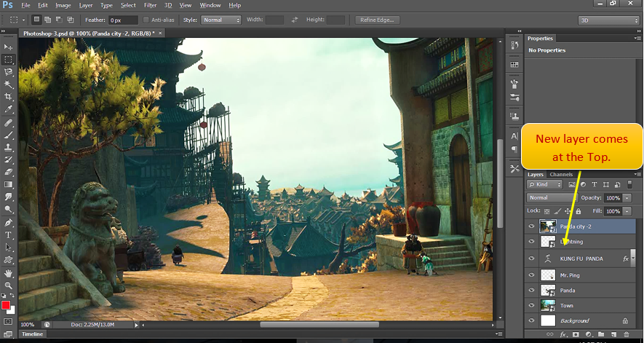Select the Eyedropper tool
644x343 pixels.
coord(8,109)
